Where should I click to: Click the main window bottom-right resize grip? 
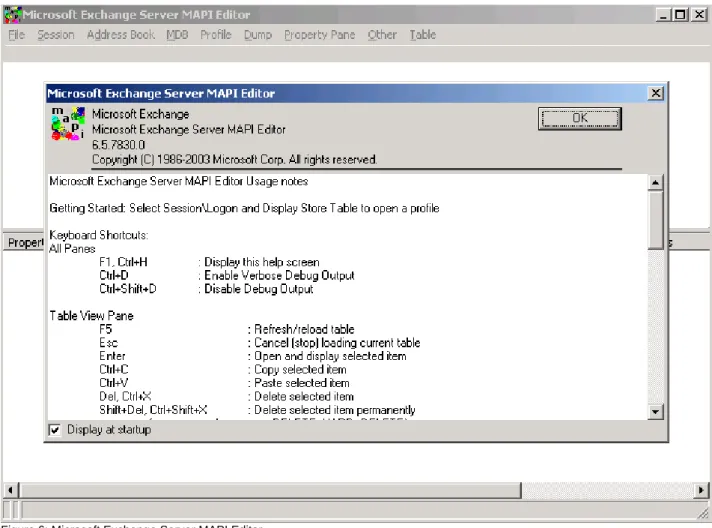[x=703, y=512]
